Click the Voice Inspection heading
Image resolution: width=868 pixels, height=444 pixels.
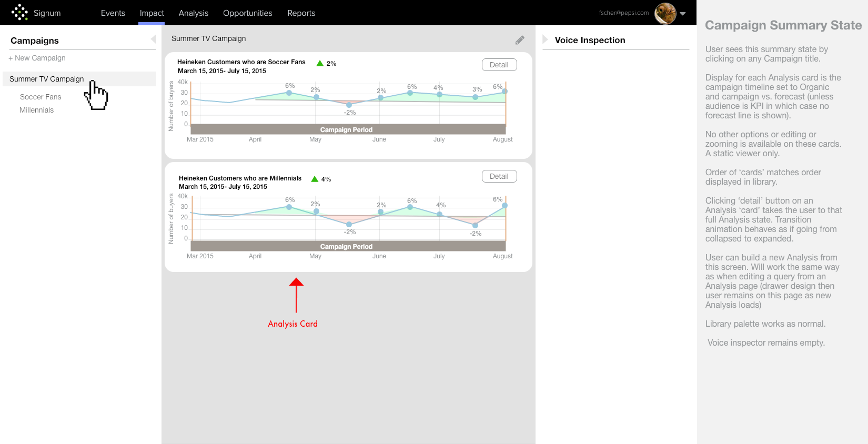click(x=590, y=40)
